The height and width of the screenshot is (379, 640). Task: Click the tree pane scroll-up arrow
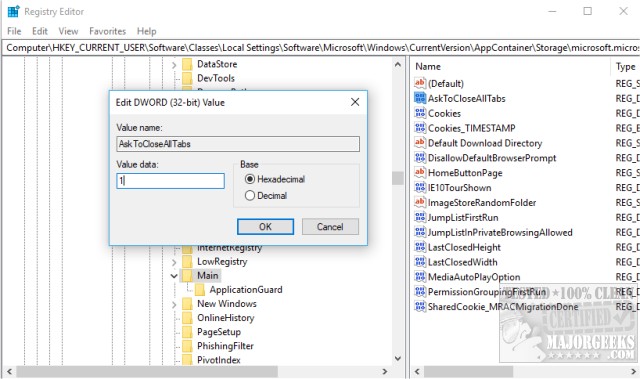pos(398,64)
